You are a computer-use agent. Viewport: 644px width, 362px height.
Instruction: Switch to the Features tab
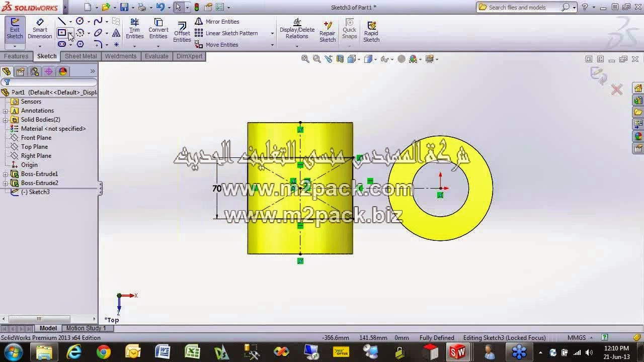16,56
